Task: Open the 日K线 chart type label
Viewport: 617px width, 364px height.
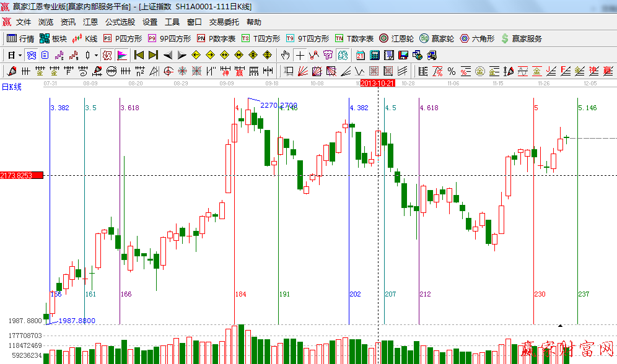Action: point(12,87)
